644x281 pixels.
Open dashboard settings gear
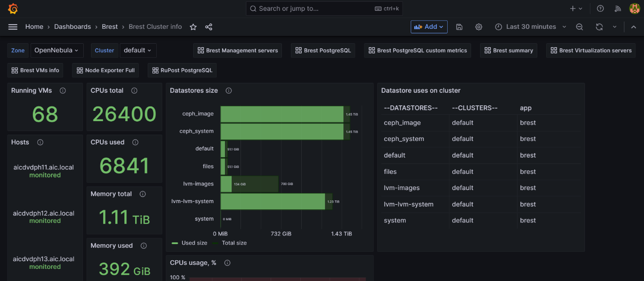[x=479, y=27]
